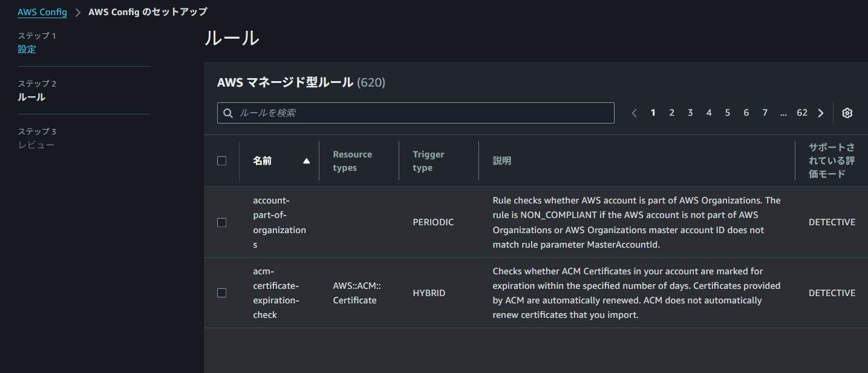Sort by 説明 column header
The image size is (868, 373).
[502, 161]
